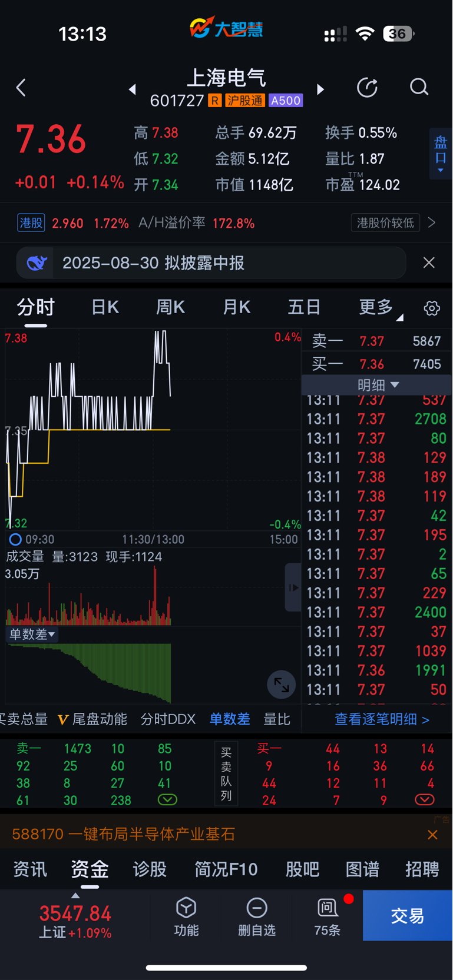Expand chart to fullscreen
The image size is (453, 980).
pos(282,685)
